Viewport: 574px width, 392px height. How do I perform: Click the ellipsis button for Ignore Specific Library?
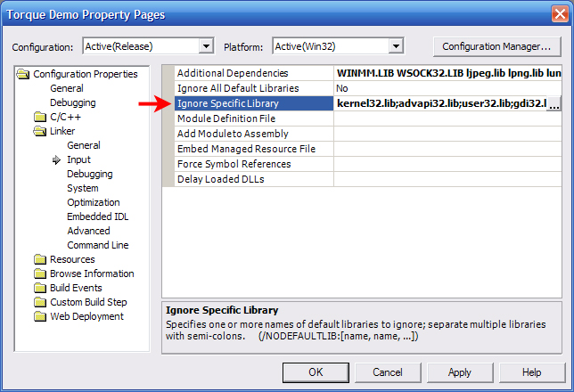554,104
